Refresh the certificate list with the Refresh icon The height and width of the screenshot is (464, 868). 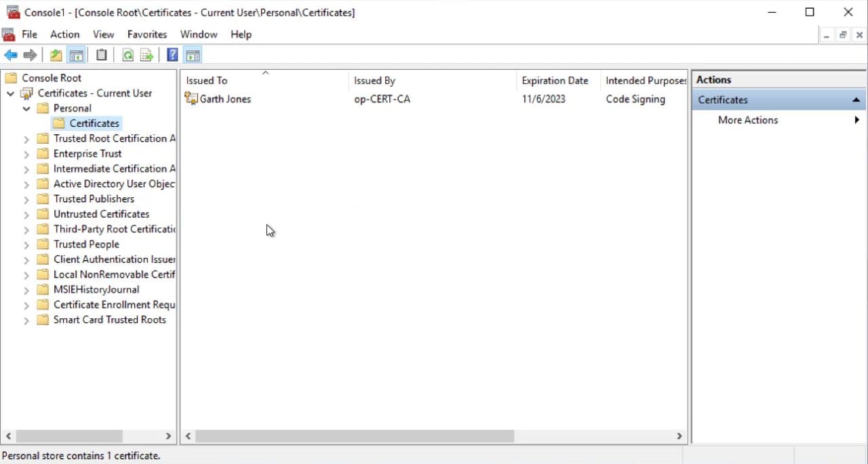[127, 55]
